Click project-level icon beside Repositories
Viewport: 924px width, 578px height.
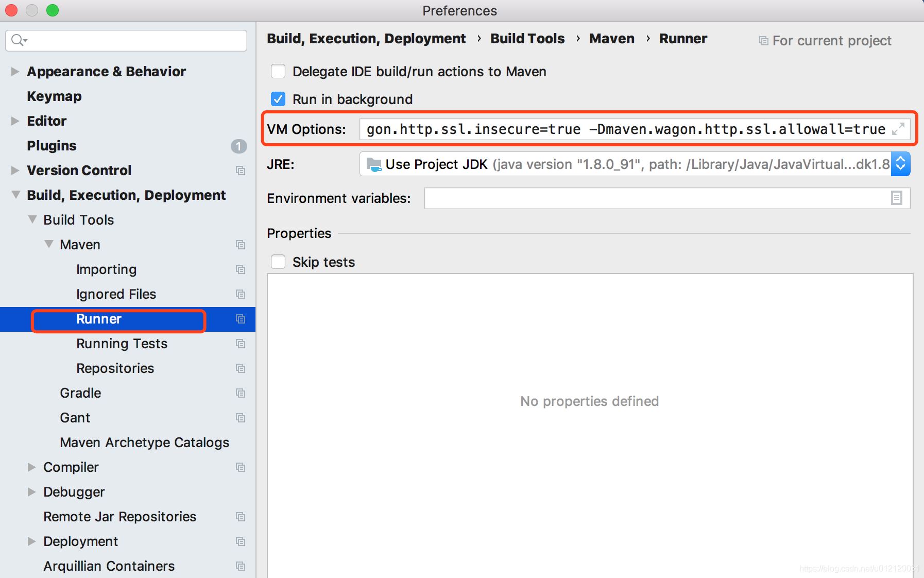(x=241, y=368)
